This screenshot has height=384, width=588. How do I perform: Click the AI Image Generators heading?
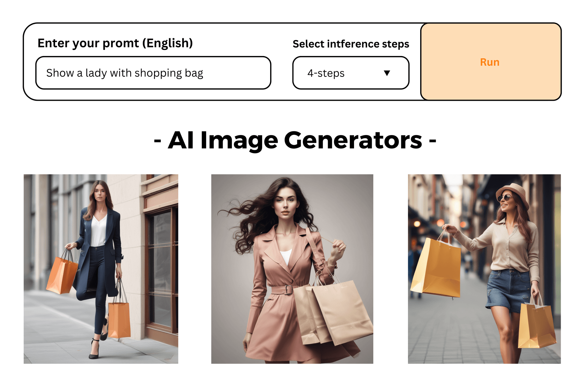pyautogui.click(x=295, y=141)
